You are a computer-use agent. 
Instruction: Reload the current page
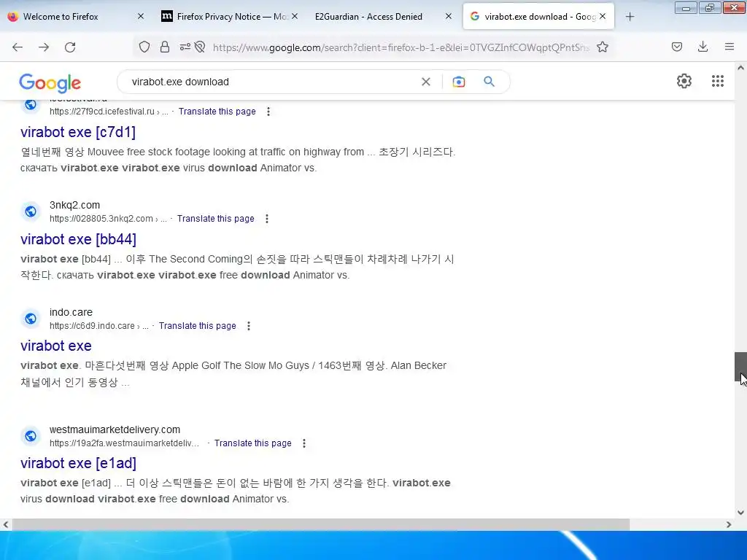coord(70,47)
